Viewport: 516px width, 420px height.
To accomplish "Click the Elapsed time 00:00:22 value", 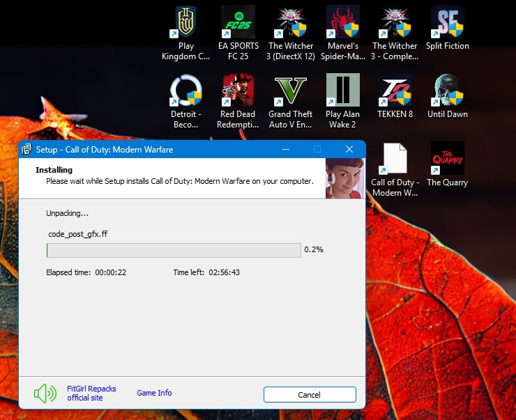I will point(111,272).
